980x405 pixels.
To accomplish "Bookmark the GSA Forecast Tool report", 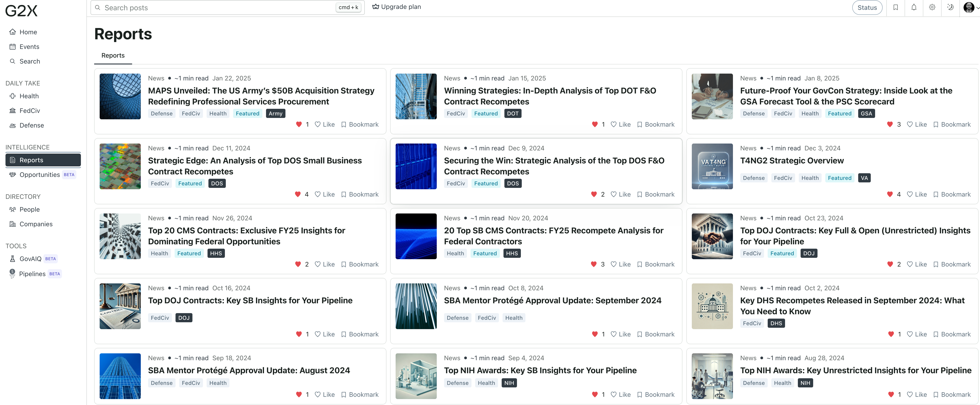I will [952, 124].
